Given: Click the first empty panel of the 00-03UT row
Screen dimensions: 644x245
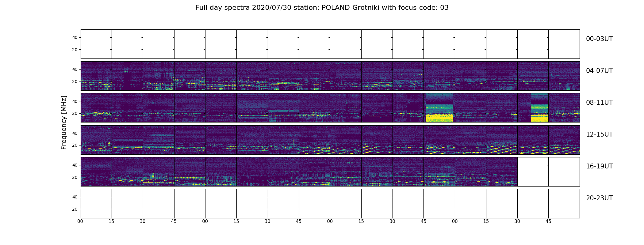Looking at the screenshot, I should tap(96, 44).
